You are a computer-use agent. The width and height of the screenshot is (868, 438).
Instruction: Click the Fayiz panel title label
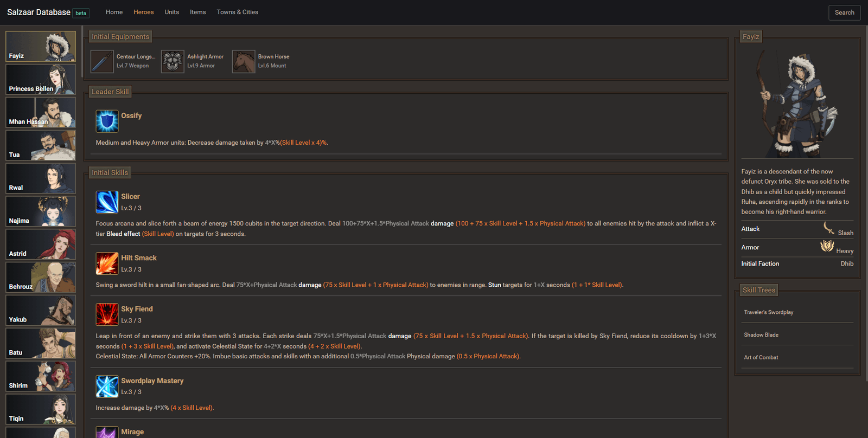(751, 37)
